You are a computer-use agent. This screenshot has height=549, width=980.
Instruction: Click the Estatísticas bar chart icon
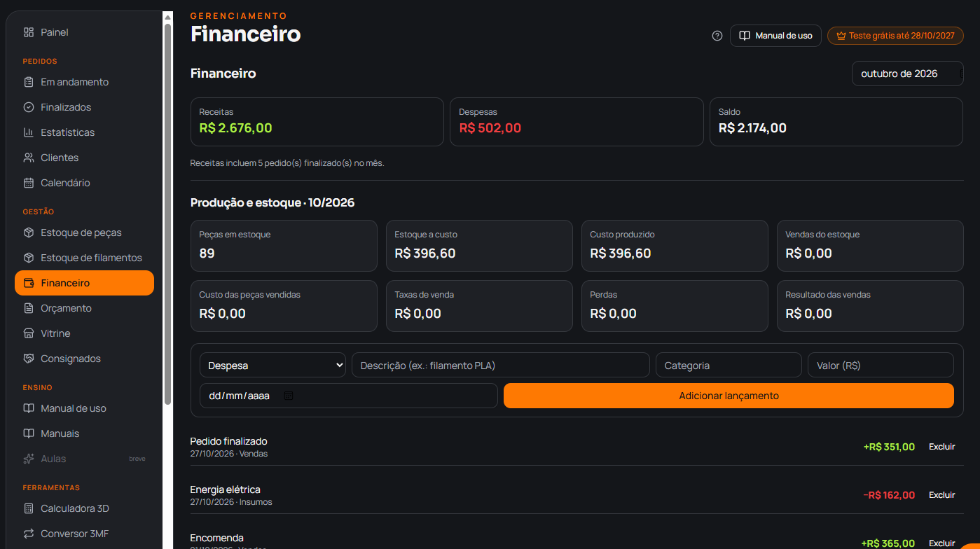29,132
